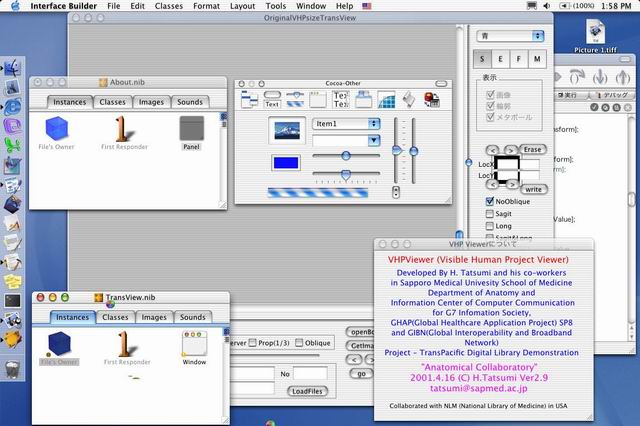Open the Menus palette in Cocoa-Other toolbar
640x426 pixels.
click(x=249, y=100)
